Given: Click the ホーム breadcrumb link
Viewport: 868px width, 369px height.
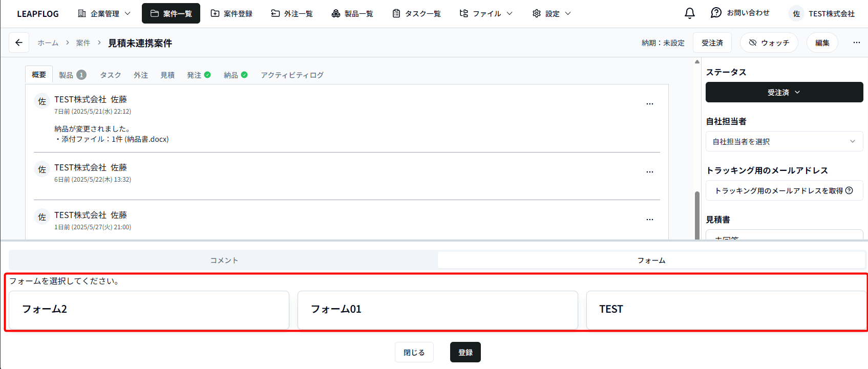Looking at the screenshot, I should (x=48, y=43).
